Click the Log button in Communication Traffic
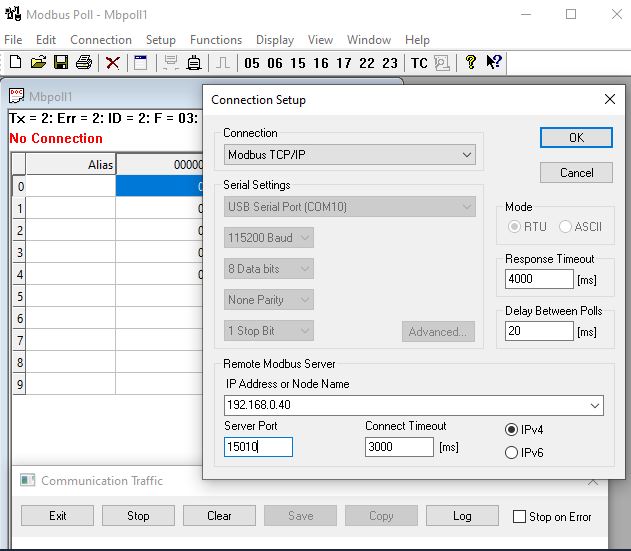This screenshot has height=551, width=631. click(462, 516)
